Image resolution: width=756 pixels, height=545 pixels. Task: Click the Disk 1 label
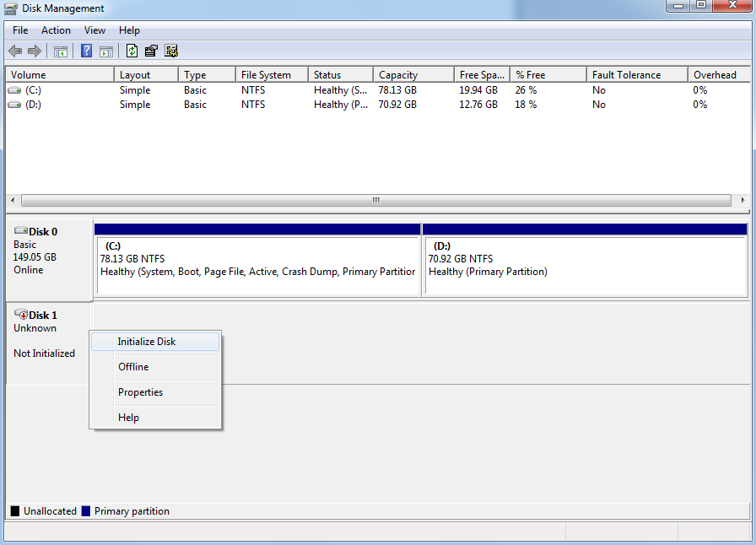coord(43,315)
